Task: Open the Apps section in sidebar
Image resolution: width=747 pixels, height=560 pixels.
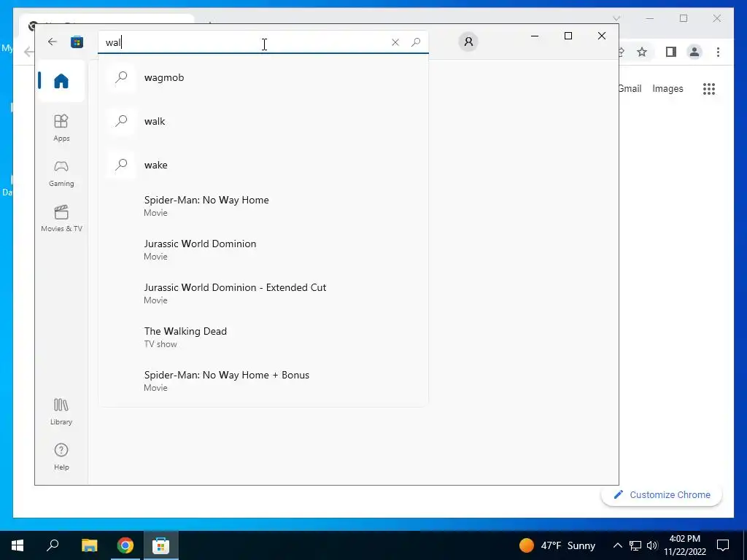Action: pyautogui.click(x=61, y=128)
